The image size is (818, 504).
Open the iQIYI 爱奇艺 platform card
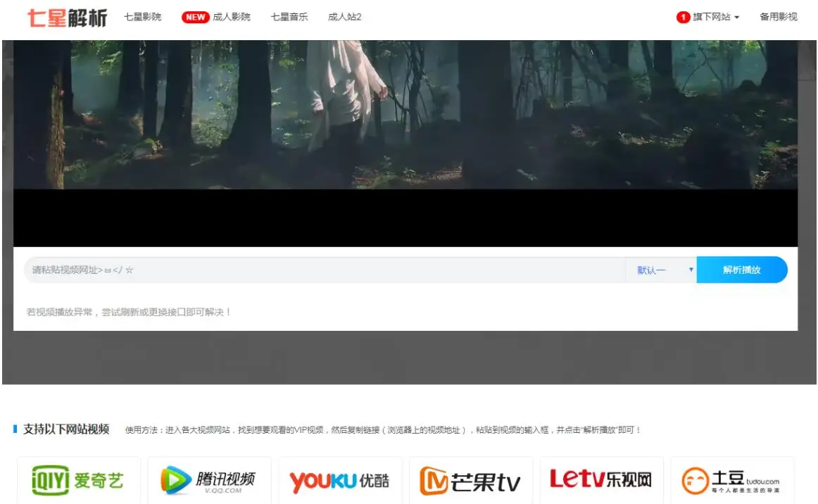click(x=78, y=480)
